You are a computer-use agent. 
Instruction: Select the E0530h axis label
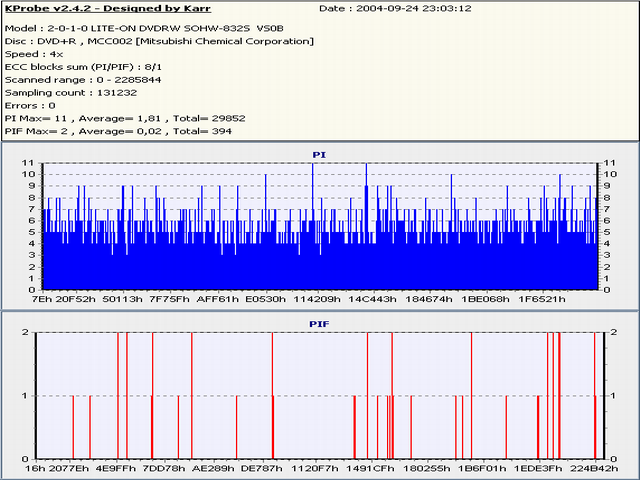coord(265,299)
